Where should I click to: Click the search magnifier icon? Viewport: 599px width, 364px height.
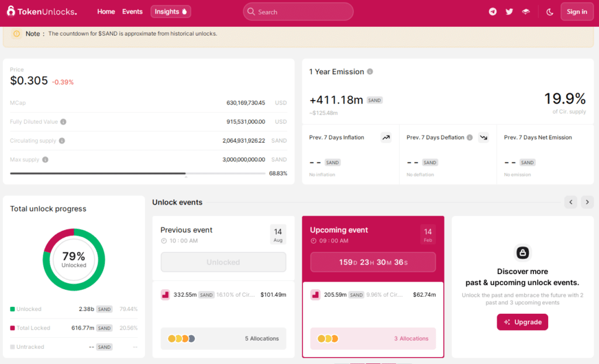(x=251, y=12)
